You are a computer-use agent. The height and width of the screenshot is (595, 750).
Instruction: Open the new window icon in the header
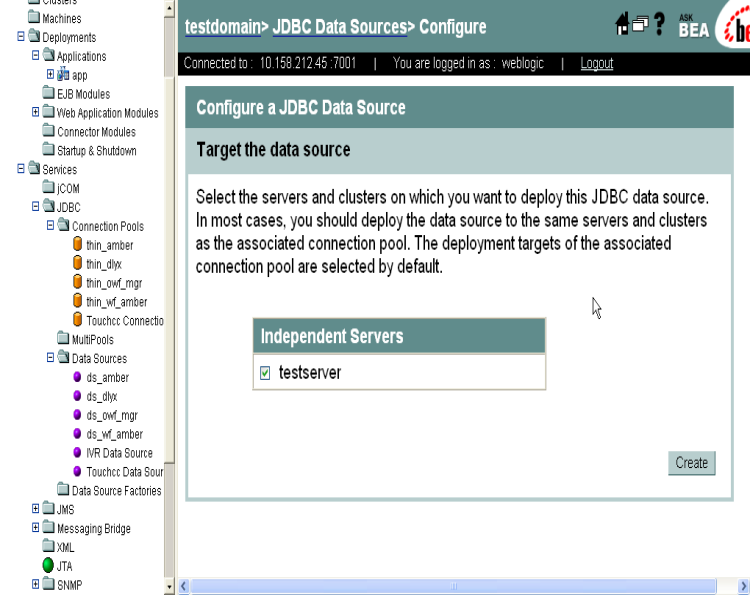(x=640, y=23)
